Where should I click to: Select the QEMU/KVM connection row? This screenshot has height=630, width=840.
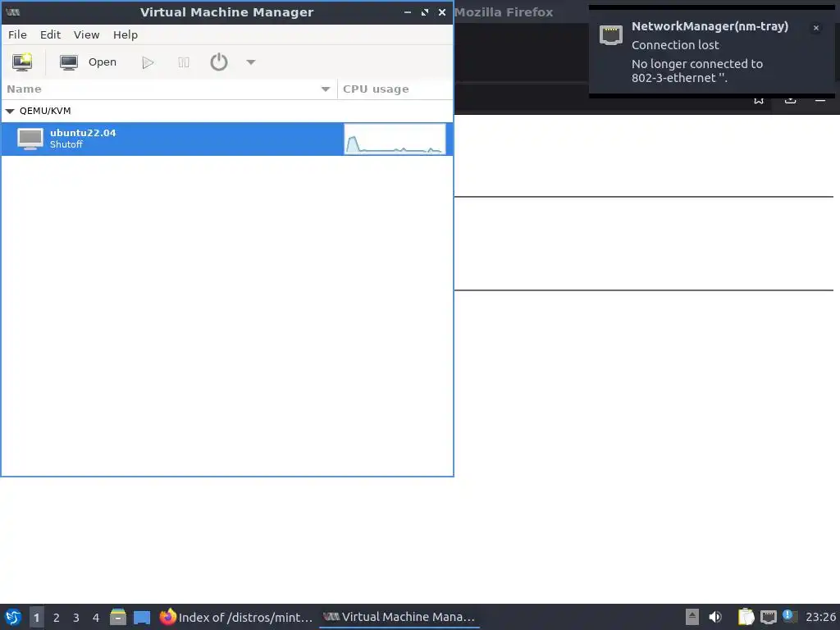click(227, 111)
